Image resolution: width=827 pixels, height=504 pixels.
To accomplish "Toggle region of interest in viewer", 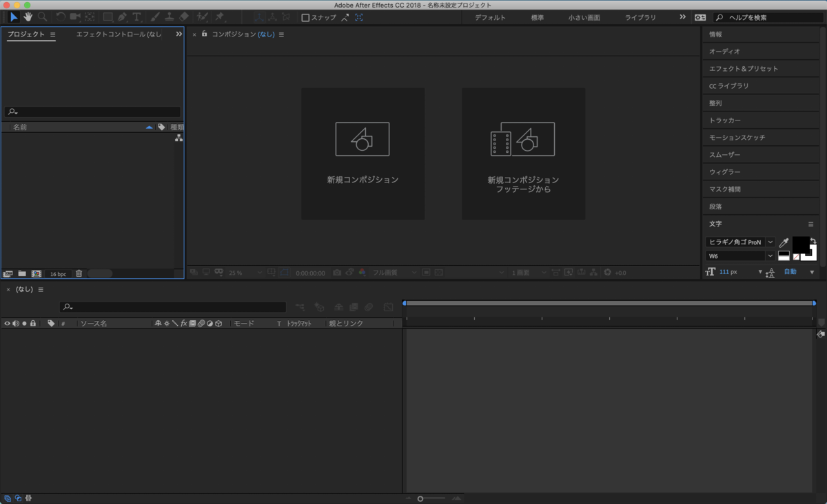I will coord(425,273).
